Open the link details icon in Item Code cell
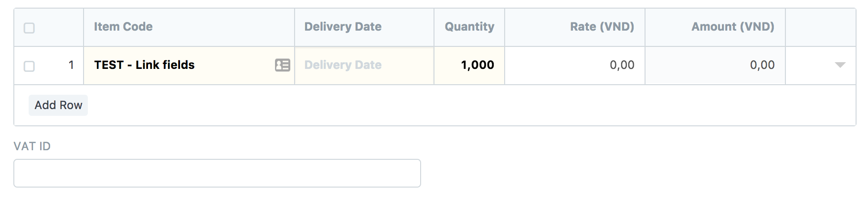Viewport: 868px width, 200px height. [x=283, y=65]
